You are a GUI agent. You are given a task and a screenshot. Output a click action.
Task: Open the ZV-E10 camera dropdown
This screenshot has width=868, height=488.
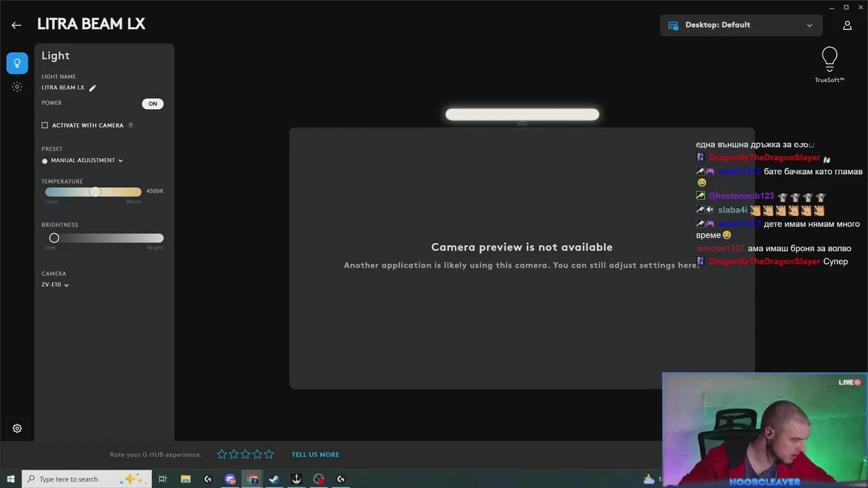pos(55,285)
